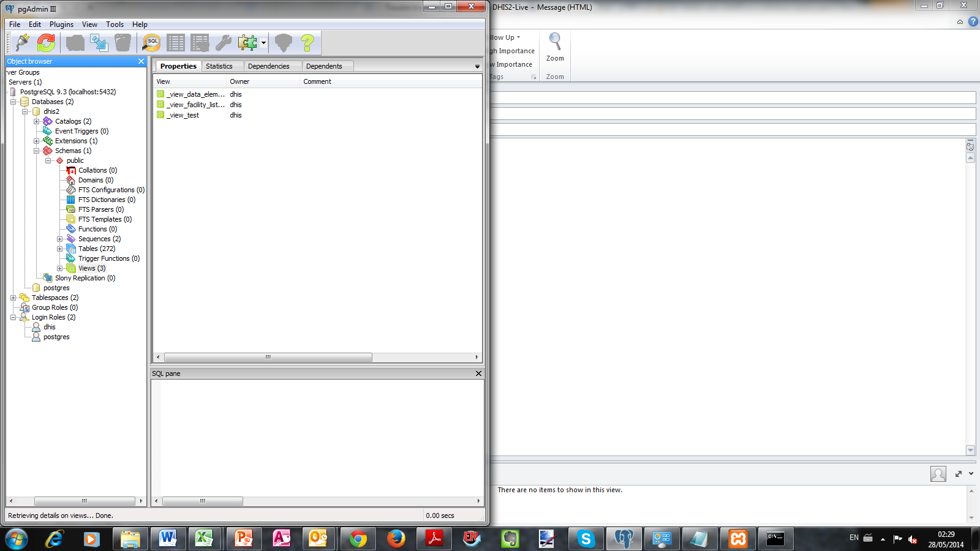Select the _view_data_elem... view row
The image size is (980, 551).
pos(318,94)
